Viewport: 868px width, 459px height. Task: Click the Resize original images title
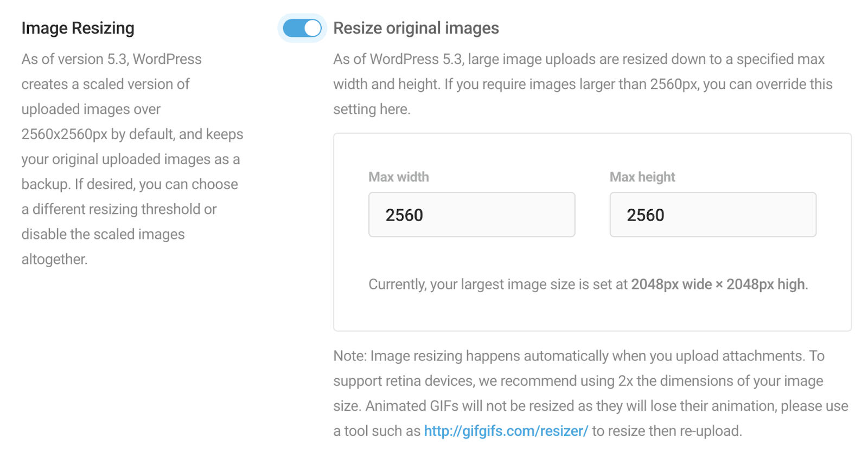[416, 28]
